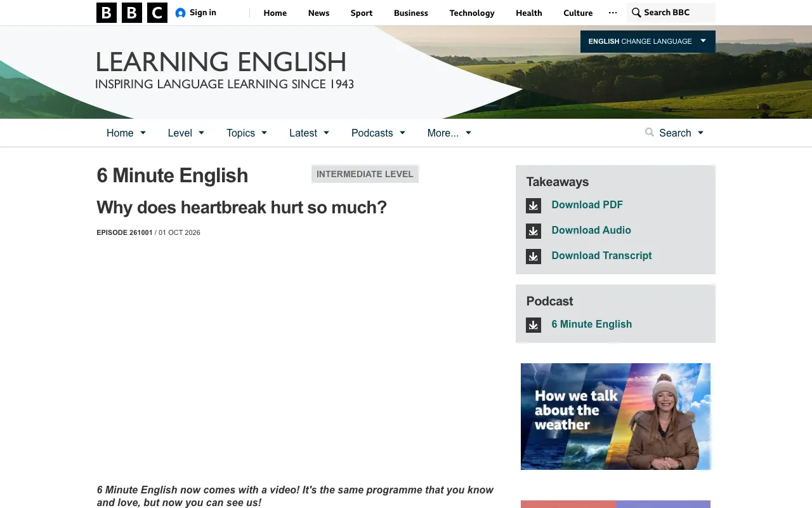This screenshot has height=508, width=812.
Task: Click the BBC logo blocks
Action: [132, 13]
